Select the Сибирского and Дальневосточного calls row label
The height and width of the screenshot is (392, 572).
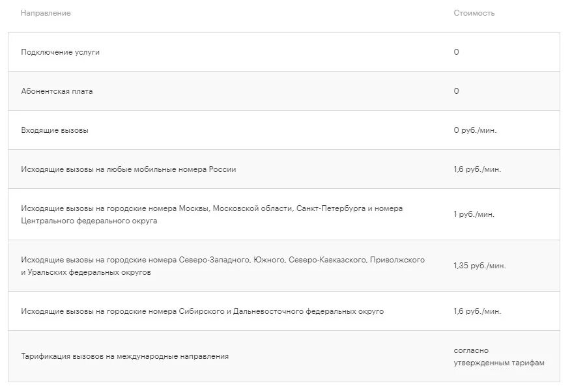point(202,311)
